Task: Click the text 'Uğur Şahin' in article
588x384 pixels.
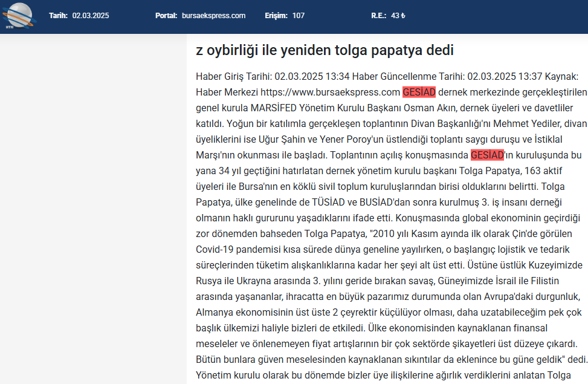Action: pos(281,140)
